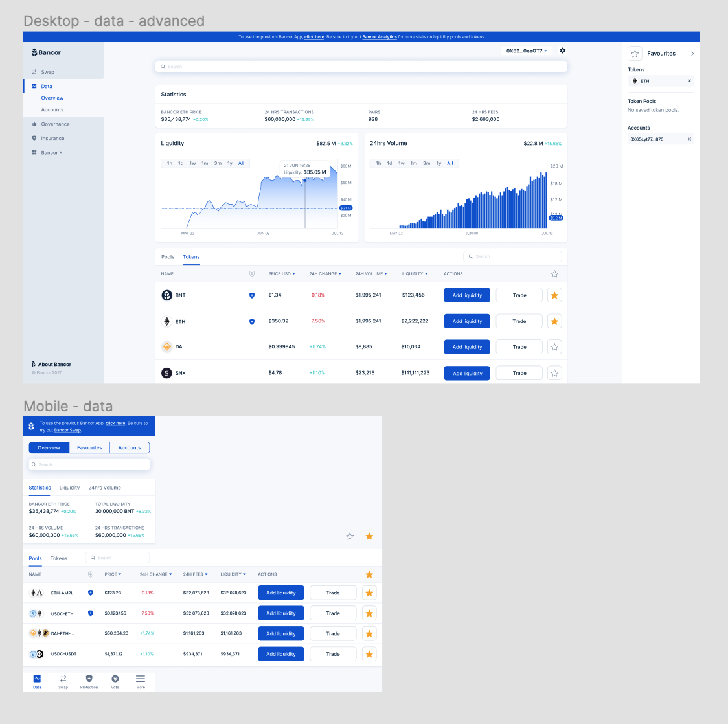The image size is (728, 724).
Task: Click the star icon next to Favourites heading
Action: (x=635, y=54)
